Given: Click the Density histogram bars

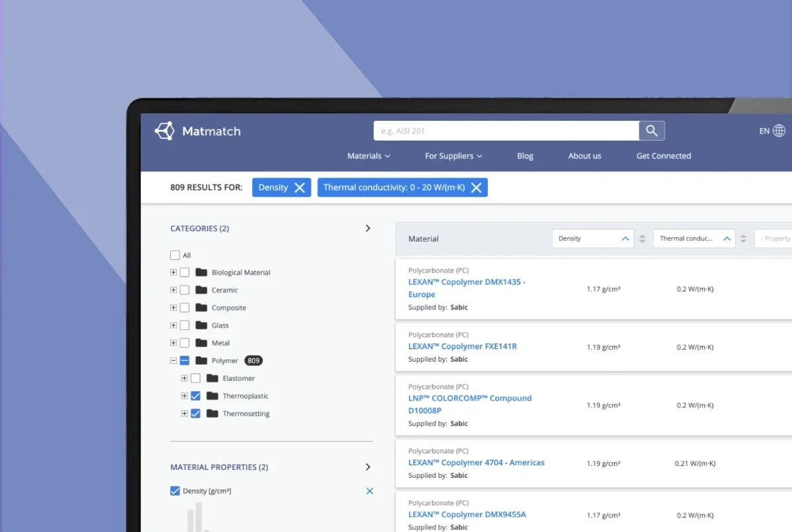Looking at the screenshot, I should (x=198, y=517).
